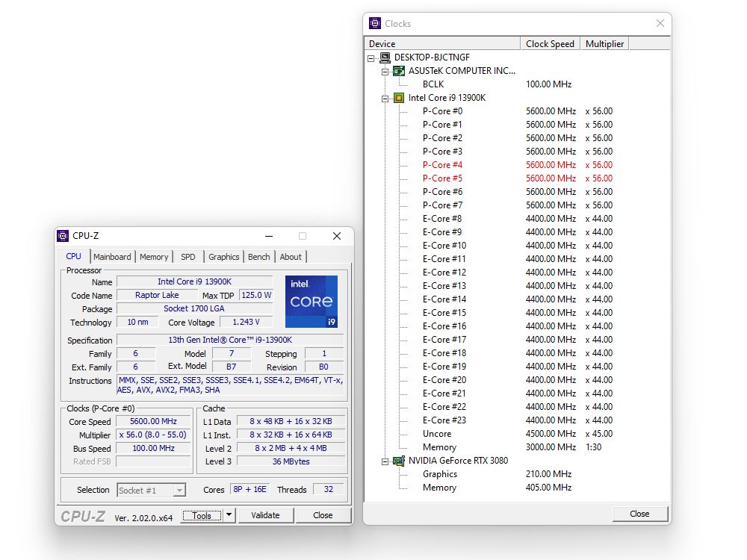747x560 pixels.
Task: Select the Uncore row
Action: click(x=518, y=434)
